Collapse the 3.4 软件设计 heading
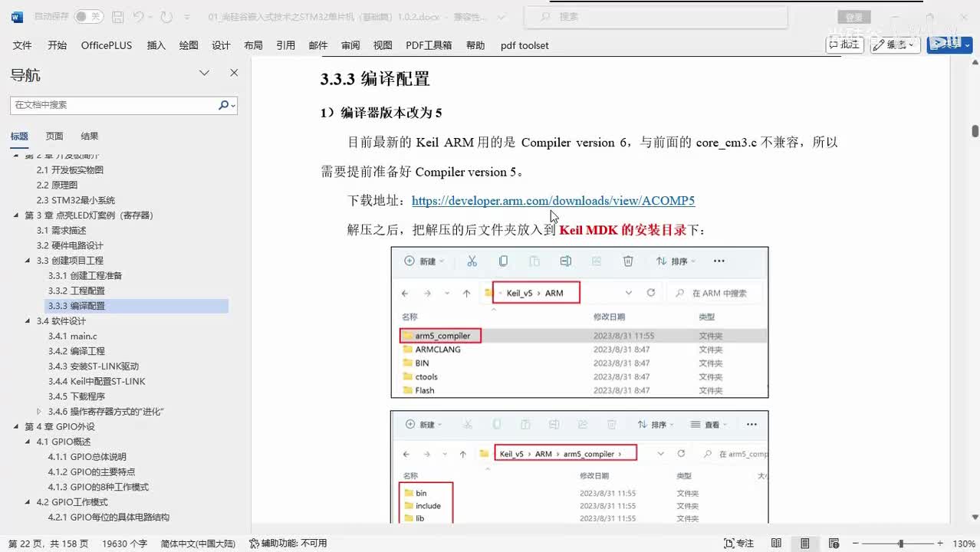Viewport: 980px width, 552px height. click(28, 321)
